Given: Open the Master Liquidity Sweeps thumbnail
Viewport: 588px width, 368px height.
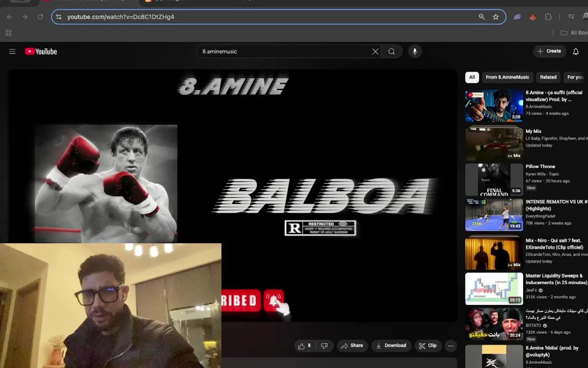Looking at the screenshot, I should tap(494, 289).
